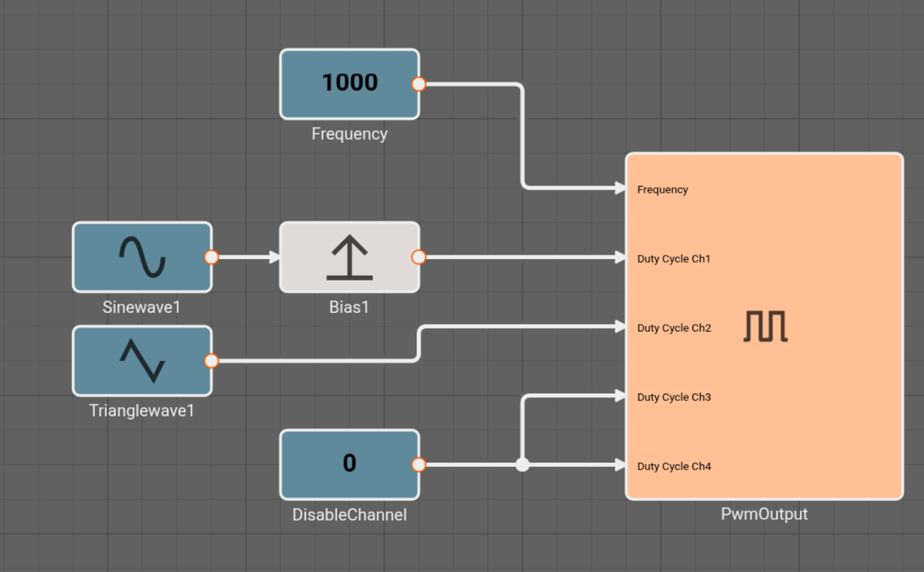Image resolution: width=924 pixels, height=572 pixels.
Task: Select the 'Duty Cycle Ch4' port label
Action: (x=674, y=466)
